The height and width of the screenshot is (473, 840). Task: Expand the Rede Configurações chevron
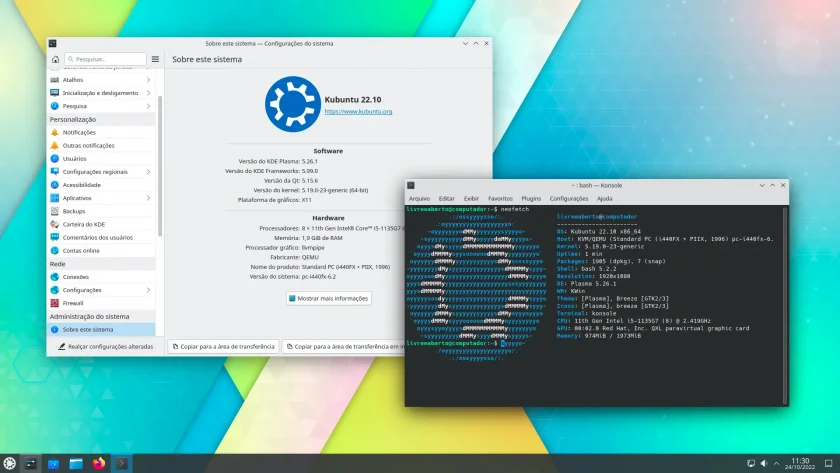click(148, 290)
